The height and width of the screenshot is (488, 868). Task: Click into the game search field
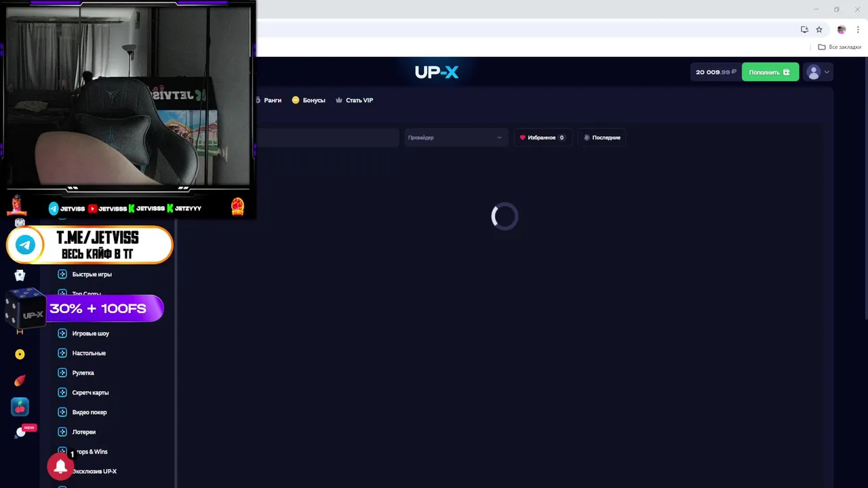(328, 138)
